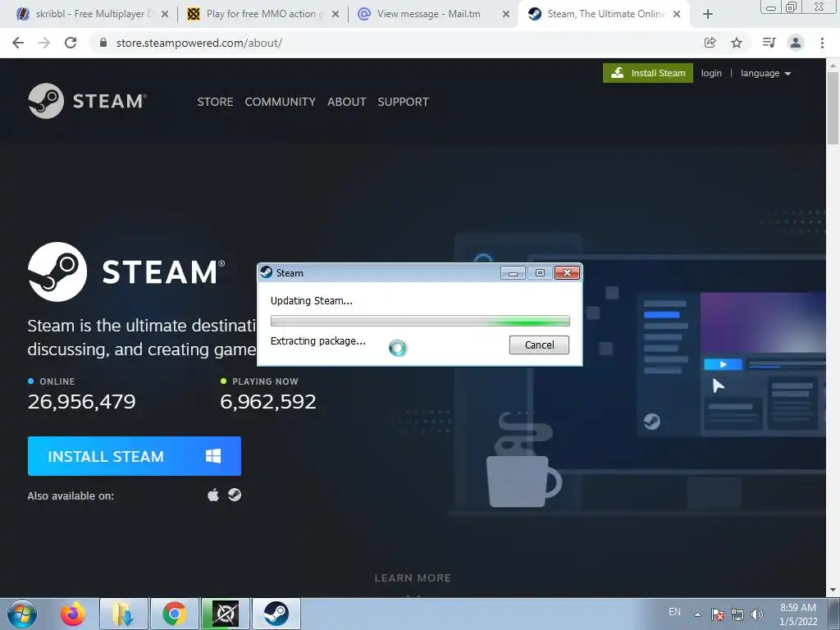Expand the language dropdown
Screen dimensions: 840x630
(x=765, y=73)
